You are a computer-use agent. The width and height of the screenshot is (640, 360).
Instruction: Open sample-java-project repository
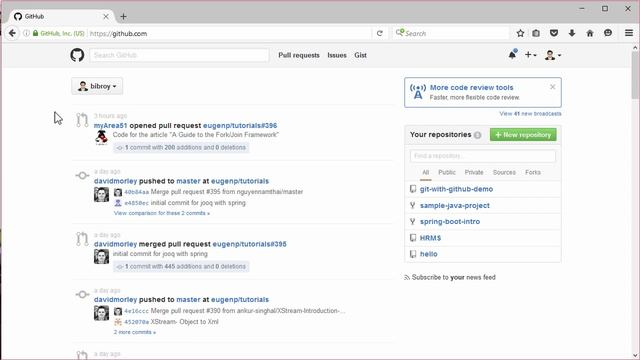(455, 205)
